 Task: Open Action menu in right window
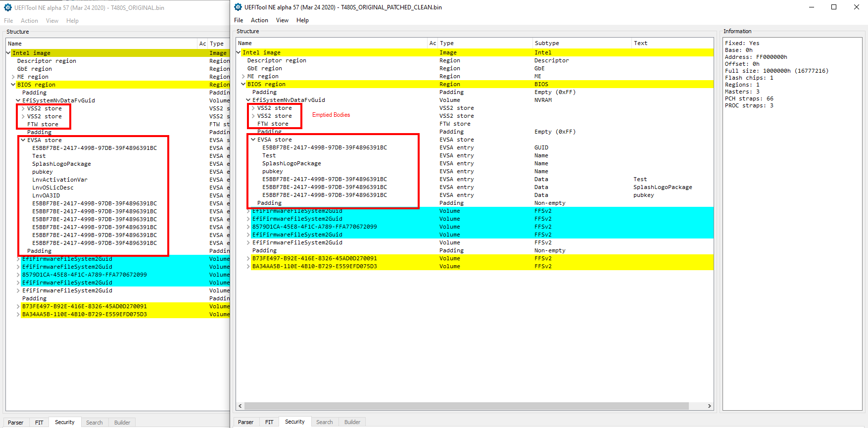coord(259,20)
